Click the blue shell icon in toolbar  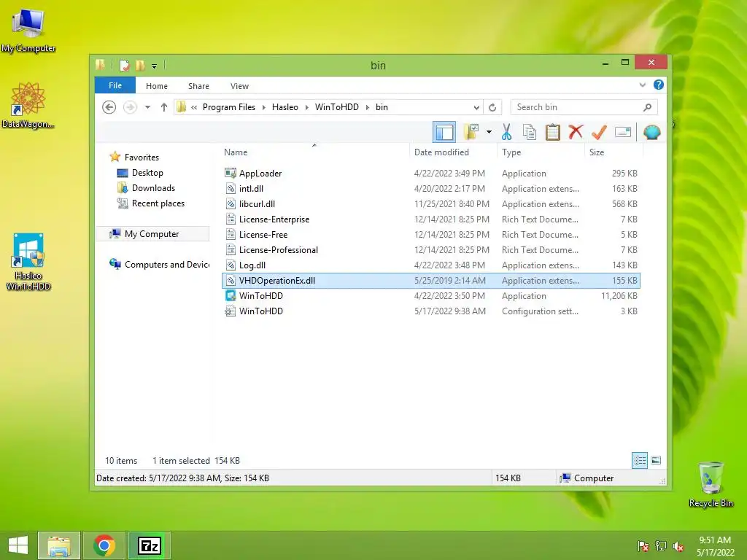(x=651, y=132)
